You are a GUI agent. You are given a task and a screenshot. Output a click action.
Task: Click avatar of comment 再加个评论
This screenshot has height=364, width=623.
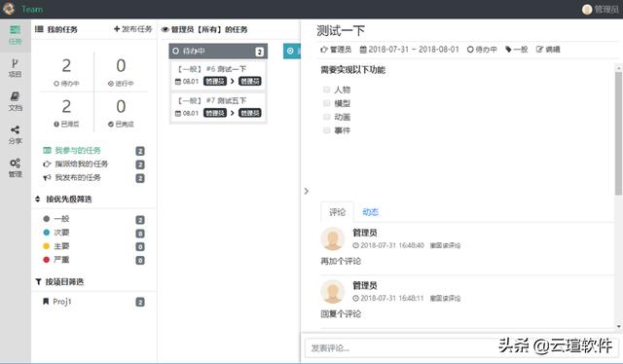[x=333, y=238]
